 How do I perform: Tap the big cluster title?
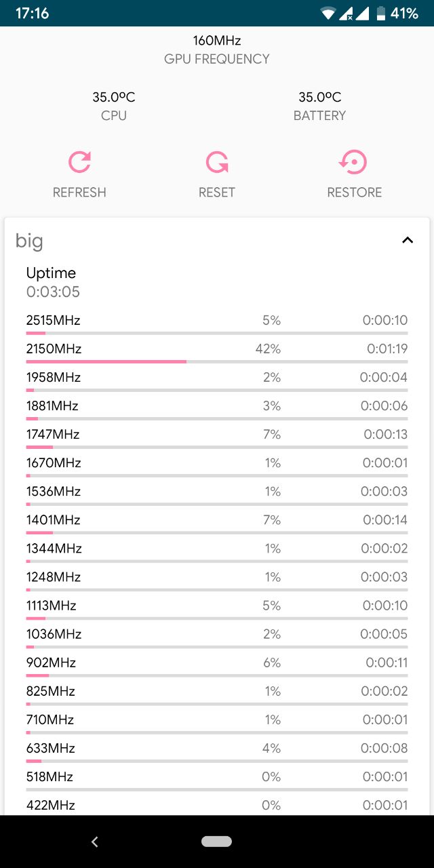(x=29, y=241)
